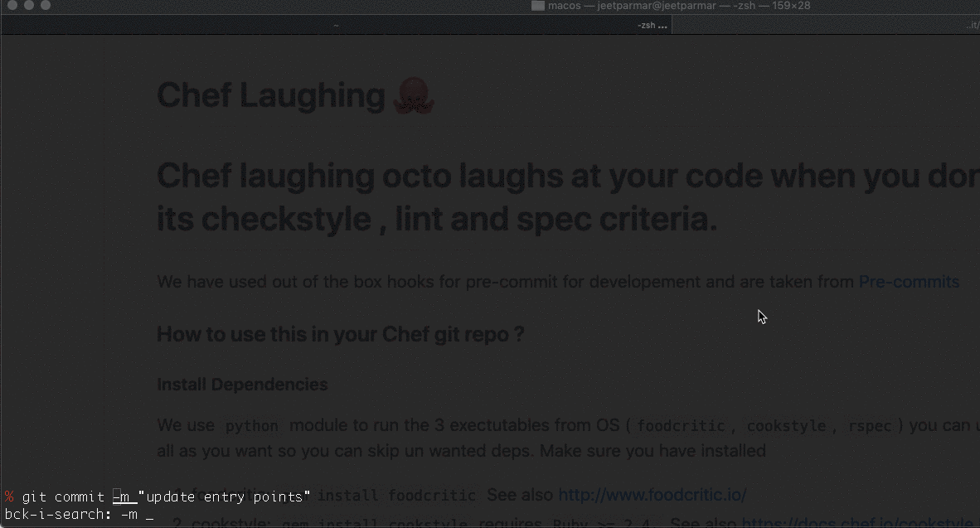The image size is (980, 528).
Task: Click the bck-i-search prompt line
Action: point(79,514)
